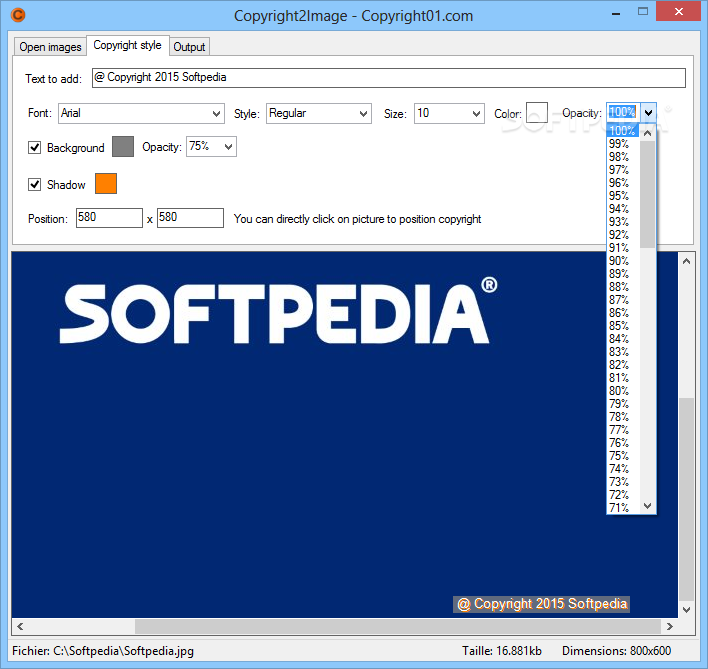Click the white text Color swatch
The image size is (708, 669).
click(537, 112)
